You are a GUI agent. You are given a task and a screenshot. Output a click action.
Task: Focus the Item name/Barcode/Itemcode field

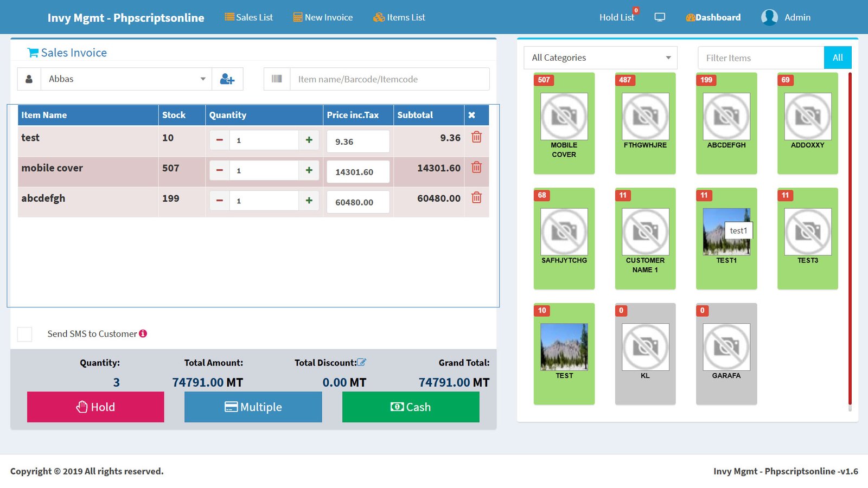390,79
